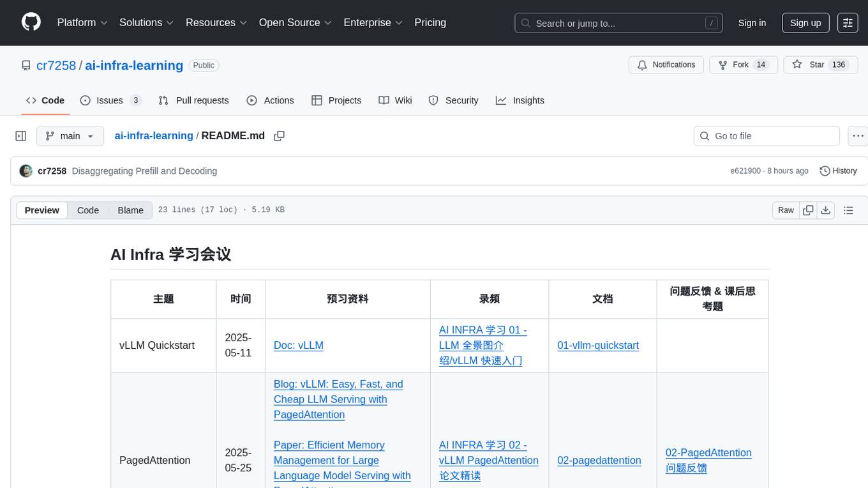Open AI INFRA 学习 02 PagedAttention recording
868x488 pixels.
(x=489, y=460)
